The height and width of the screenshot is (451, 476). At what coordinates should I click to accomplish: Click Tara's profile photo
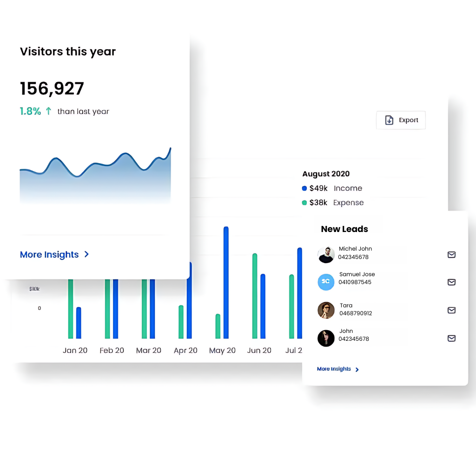pyautogui.click(x=326, y=310)
